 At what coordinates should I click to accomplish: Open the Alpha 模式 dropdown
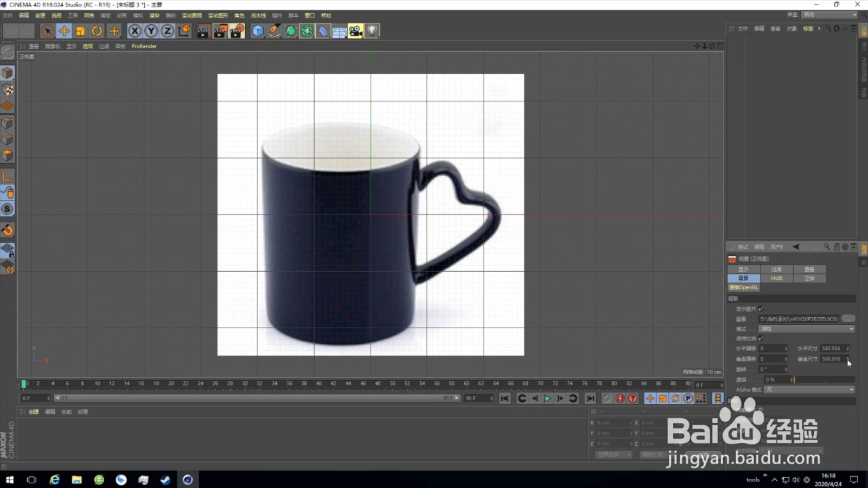[x=808, y=389]
